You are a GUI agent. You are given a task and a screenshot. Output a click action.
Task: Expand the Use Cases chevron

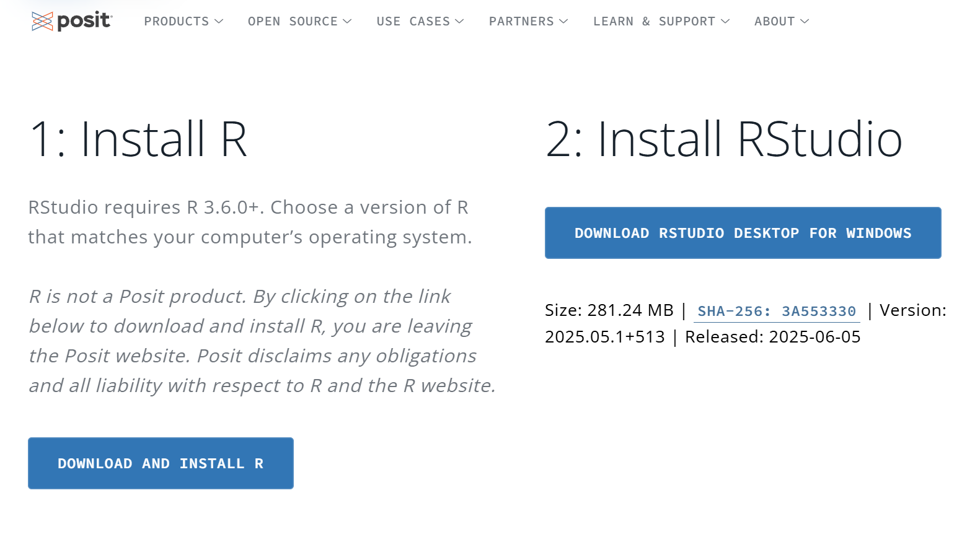[x=459, y=21]
